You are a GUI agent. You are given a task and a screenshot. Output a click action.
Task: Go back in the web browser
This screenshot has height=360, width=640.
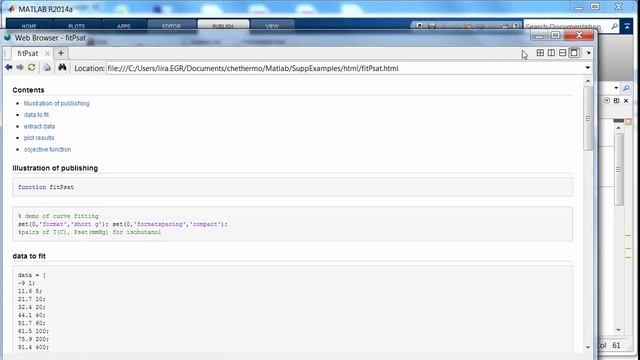coord(9,67)
